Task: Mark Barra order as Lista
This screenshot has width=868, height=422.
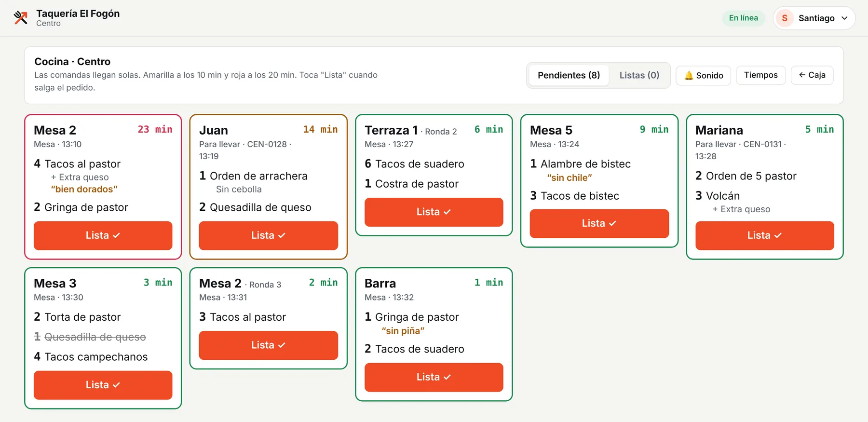Action: pyautogui.click(x=434, y=377)
